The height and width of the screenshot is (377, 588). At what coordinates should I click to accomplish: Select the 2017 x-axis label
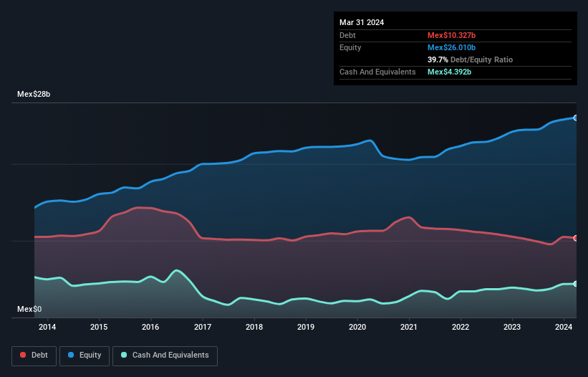click(203, 328)
